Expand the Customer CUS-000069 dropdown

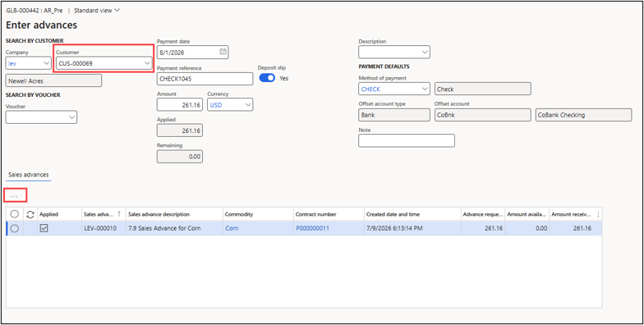tap(148, 63)
